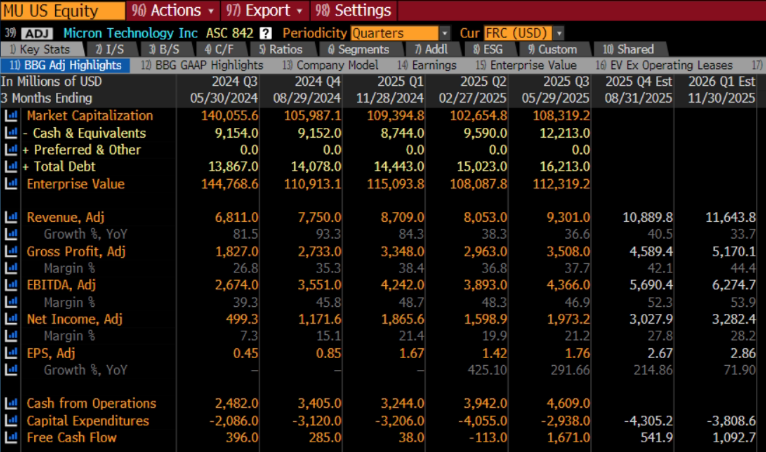Click the Micron Technology Inc company name
Screen dimensions: 766x452
[130, 33]
